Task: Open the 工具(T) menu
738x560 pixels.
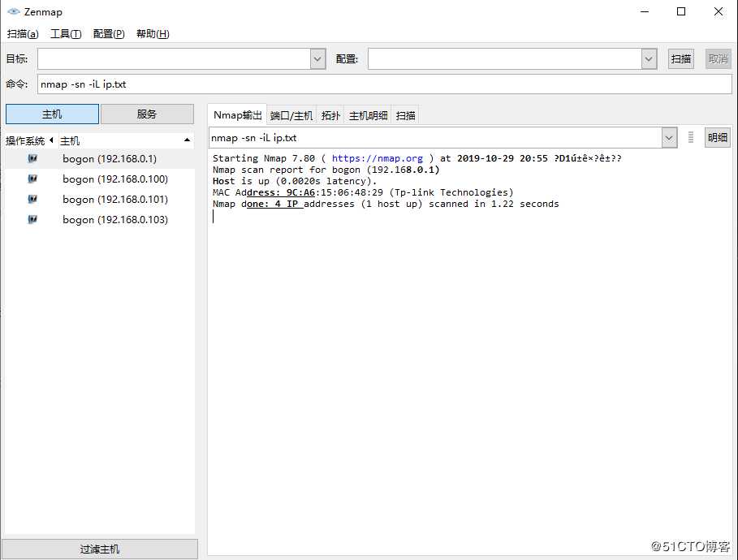Action: click(66, 34)
